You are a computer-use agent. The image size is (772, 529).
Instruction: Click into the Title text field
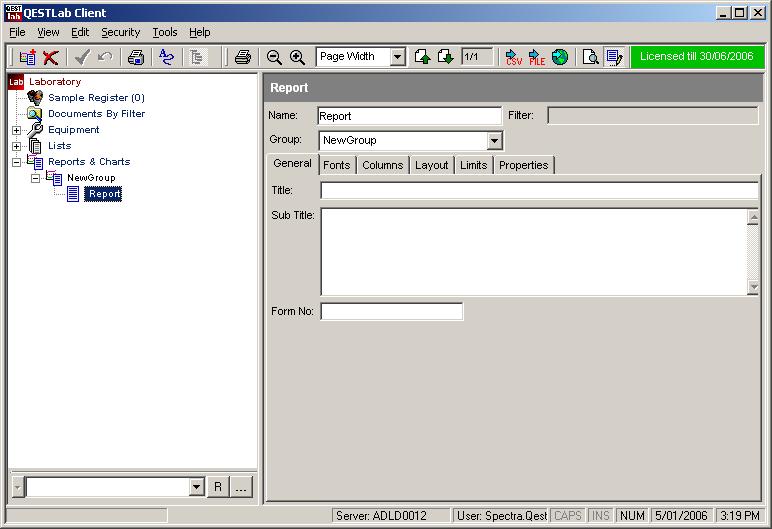pyautogui.click(x=538, y=190)
